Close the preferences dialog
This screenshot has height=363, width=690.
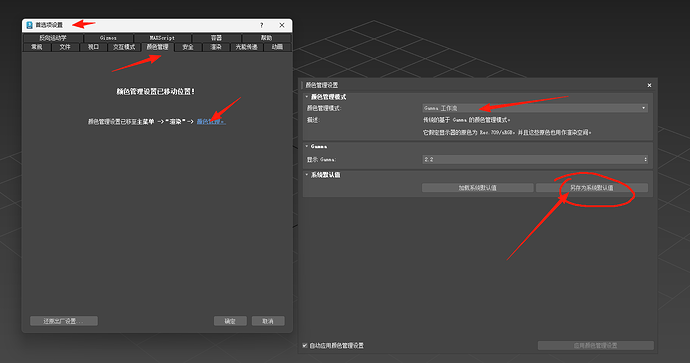282,25
